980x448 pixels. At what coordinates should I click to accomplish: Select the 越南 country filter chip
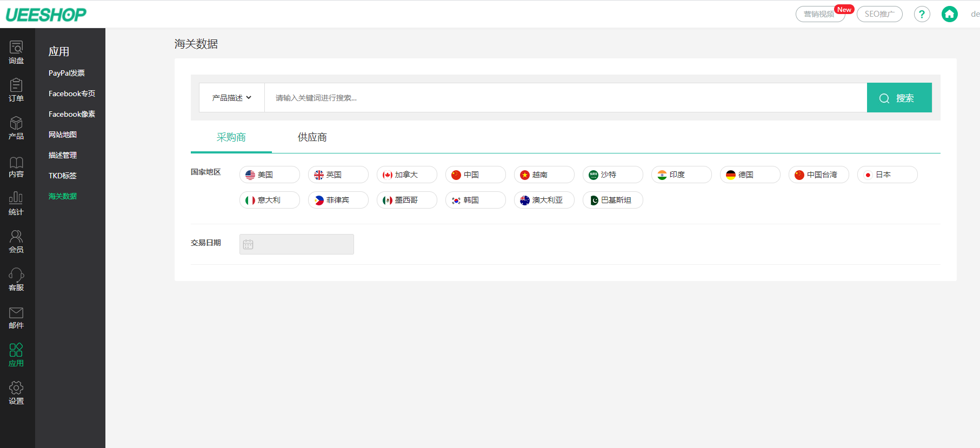click(544, 175)
